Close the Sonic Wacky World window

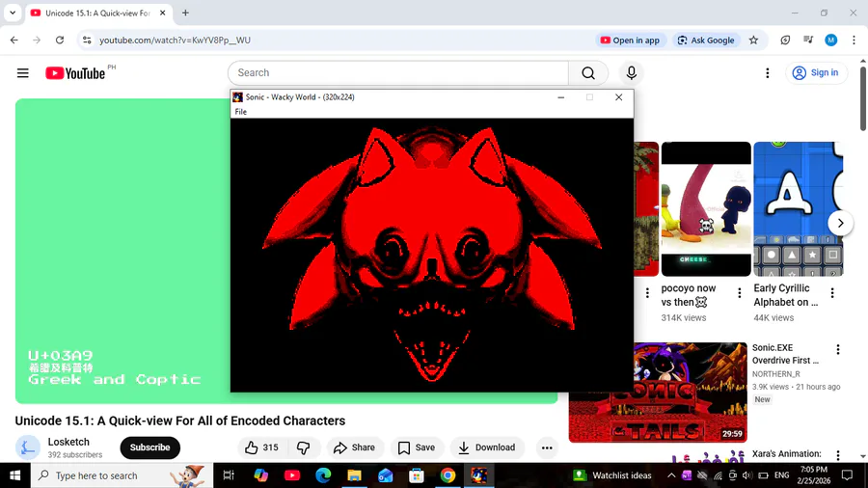[x=619, y=97]
